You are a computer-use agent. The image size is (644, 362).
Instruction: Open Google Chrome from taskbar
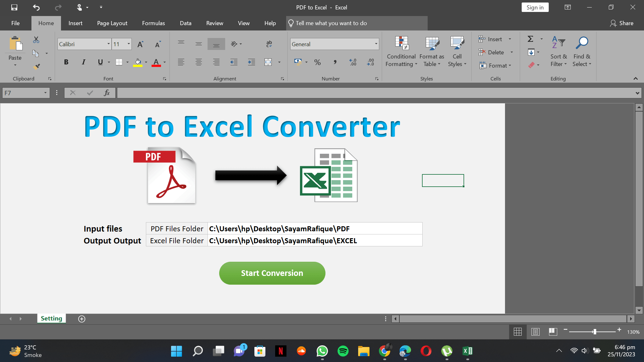click(x=384, y=351)
